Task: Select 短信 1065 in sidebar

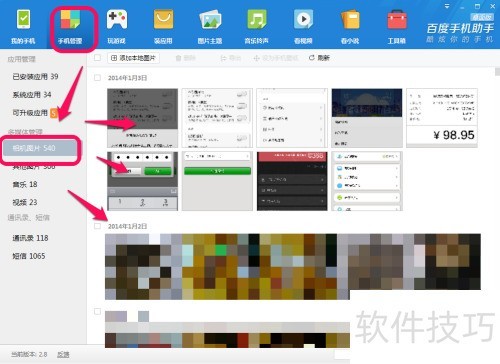Action: [29, 256]
